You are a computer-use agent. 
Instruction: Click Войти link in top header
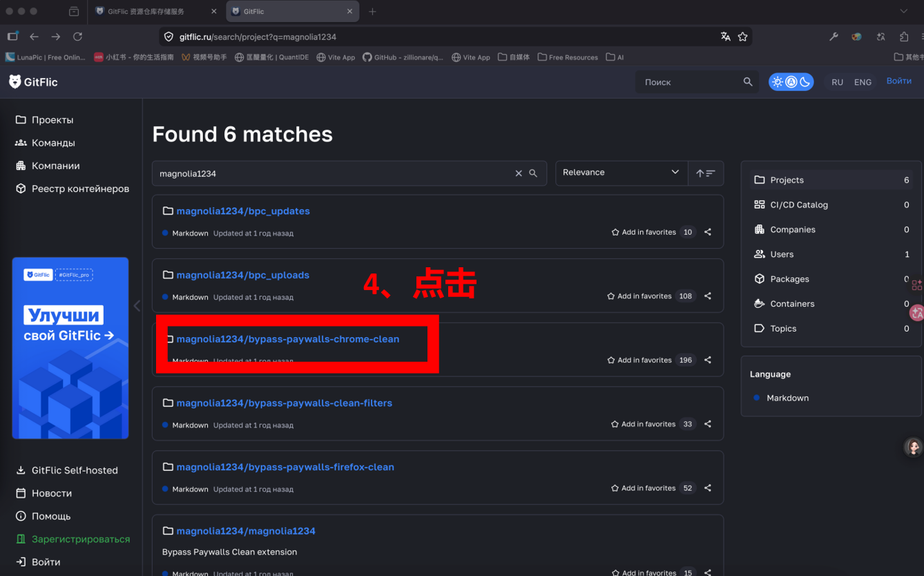point(898,81)
